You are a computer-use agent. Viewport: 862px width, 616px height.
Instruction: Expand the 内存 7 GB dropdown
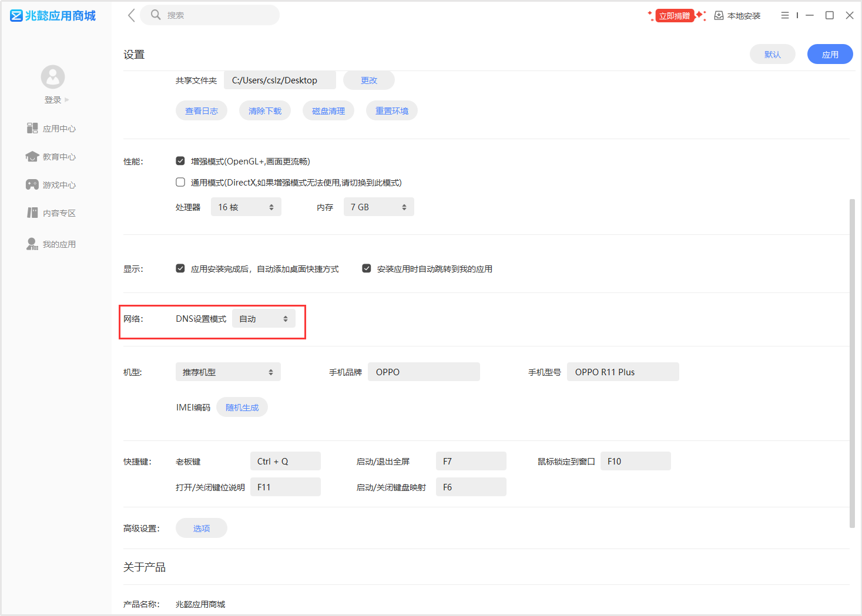[378, 207]
